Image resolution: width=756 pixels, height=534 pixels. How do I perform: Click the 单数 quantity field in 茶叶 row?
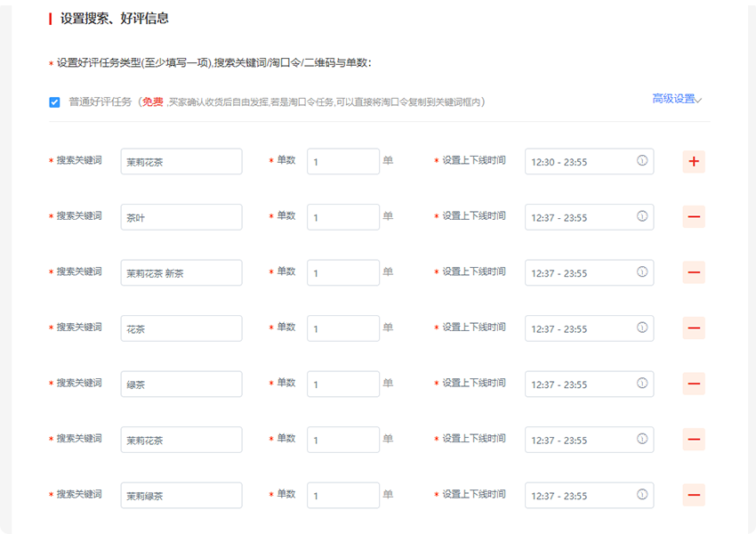click(x=343, y=217)
